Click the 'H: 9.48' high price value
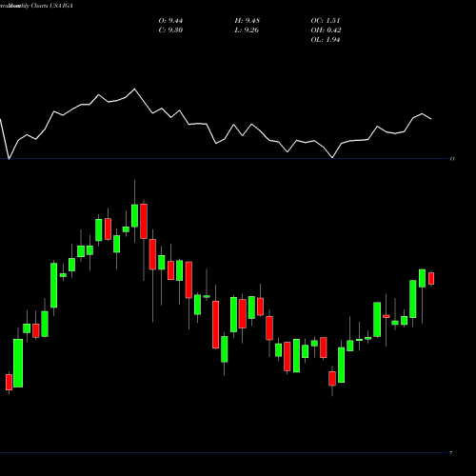The width and height of the screenshot is (476, 476). (247, 21)
